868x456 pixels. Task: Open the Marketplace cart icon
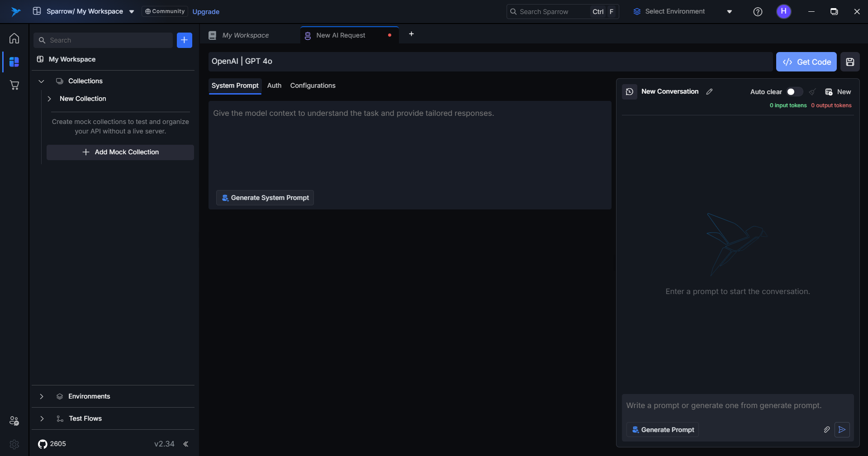pyautogui.click(x=14, y=85)
